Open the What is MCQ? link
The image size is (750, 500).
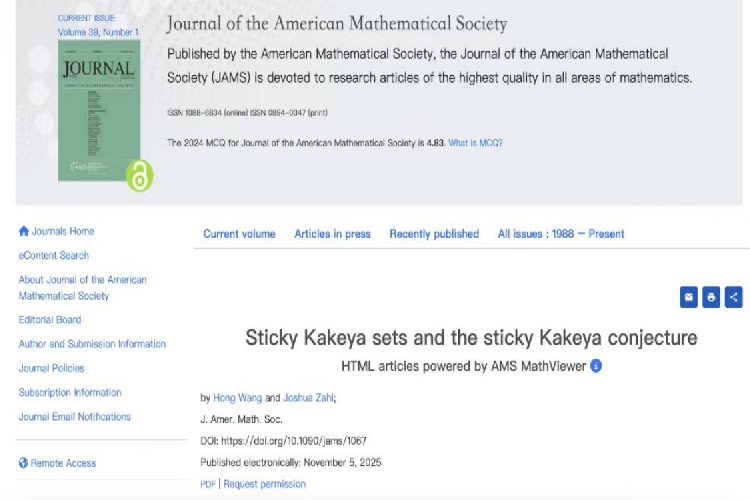[476, 142]
